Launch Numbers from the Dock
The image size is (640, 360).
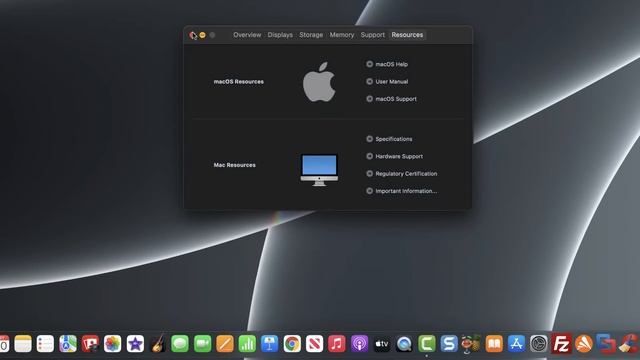tap(247, 344)
